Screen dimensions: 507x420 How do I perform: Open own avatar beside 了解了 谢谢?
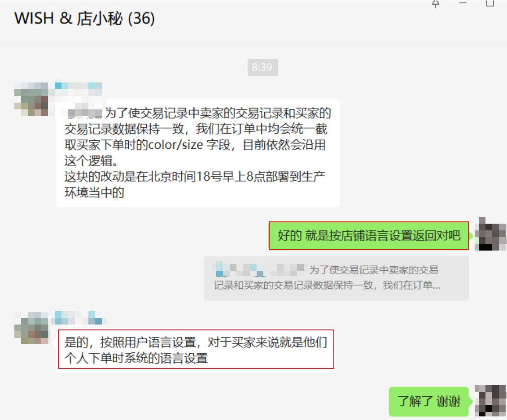(490, 401)
